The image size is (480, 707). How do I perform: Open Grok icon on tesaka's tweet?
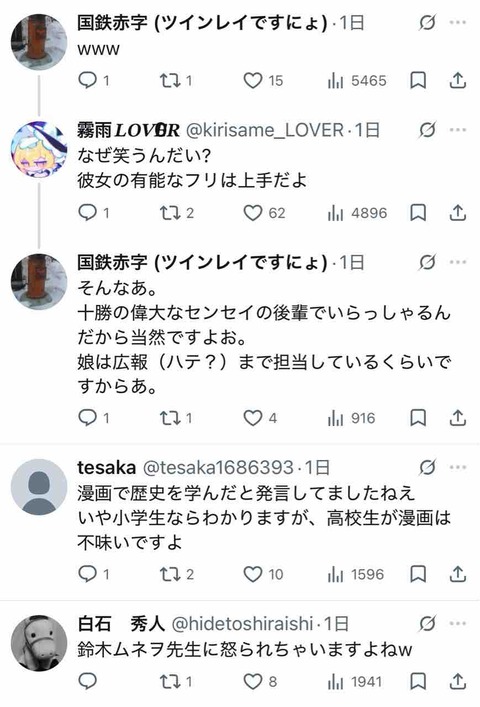click(x=427, y=468)
